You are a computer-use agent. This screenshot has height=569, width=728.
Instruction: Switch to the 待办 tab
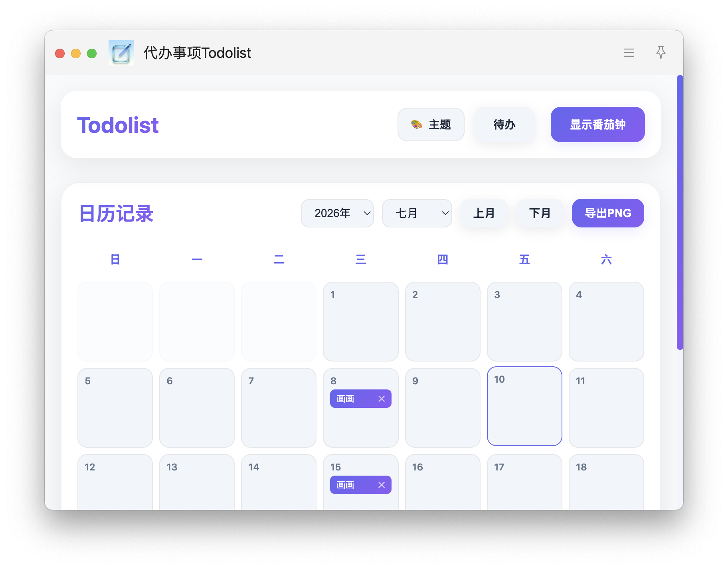click(504, 124)
